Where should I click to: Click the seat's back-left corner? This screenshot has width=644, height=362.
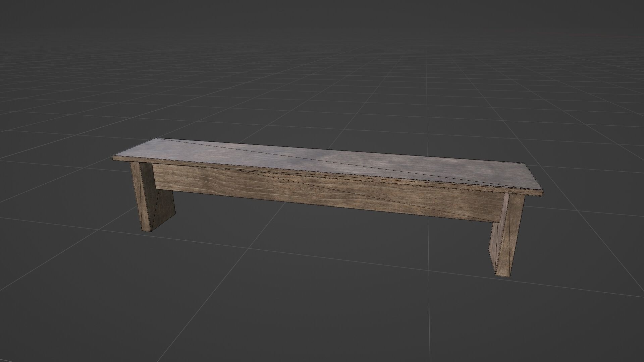click(x=158, y=139)
